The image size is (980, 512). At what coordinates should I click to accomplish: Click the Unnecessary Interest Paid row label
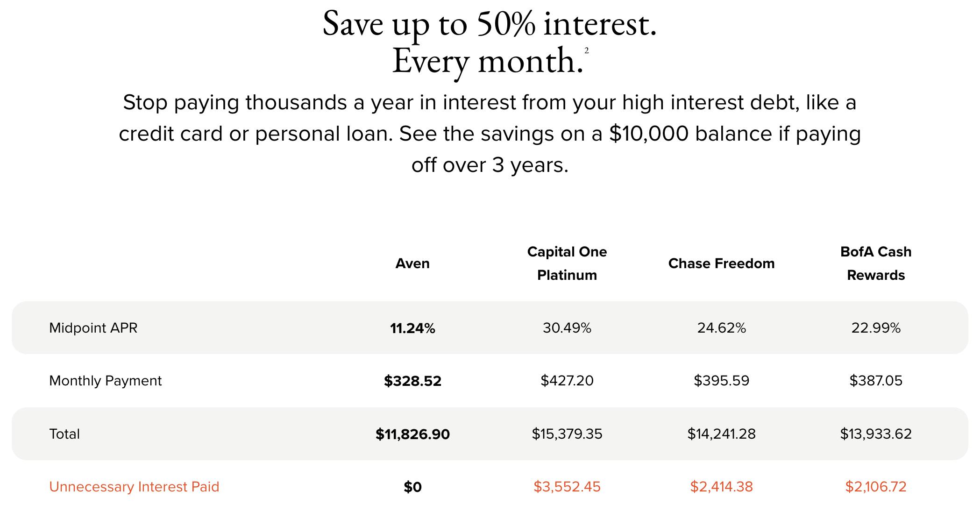(134, 487)
